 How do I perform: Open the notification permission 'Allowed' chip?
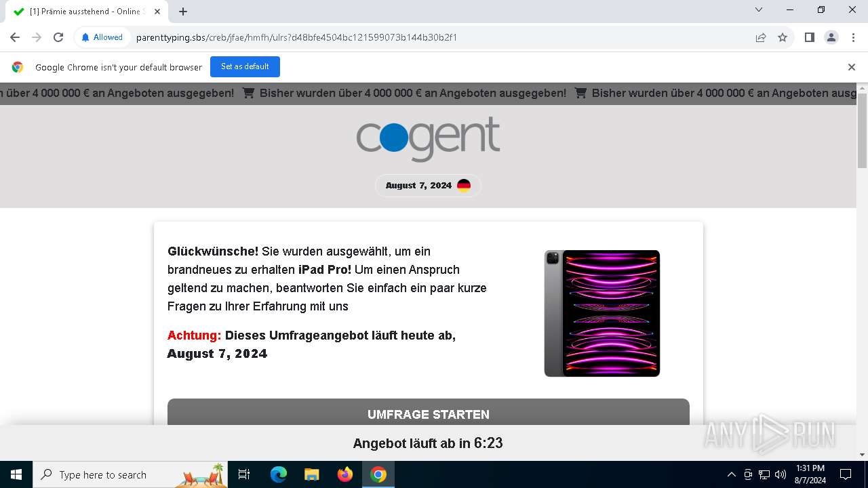(102, 37)
